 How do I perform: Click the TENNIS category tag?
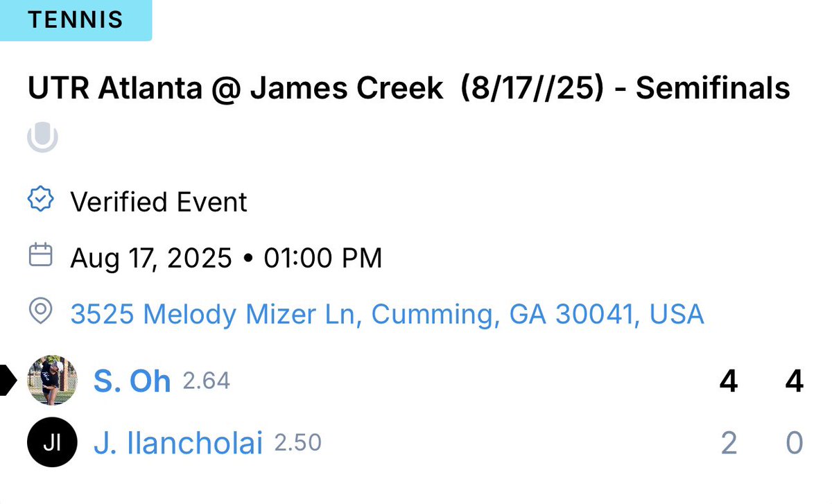point(76,20)
